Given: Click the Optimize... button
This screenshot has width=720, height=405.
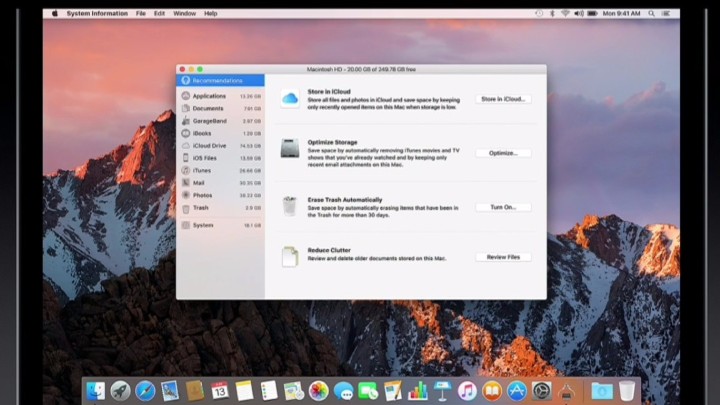Looking at the screenshot, I should pos(503,153).
